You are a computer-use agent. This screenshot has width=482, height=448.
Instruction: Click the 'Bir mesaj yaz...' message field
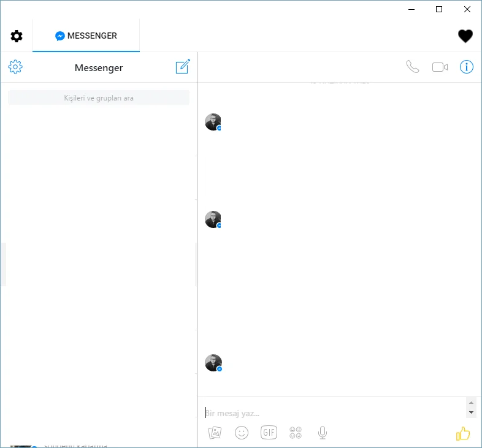[x=331, y=412]
